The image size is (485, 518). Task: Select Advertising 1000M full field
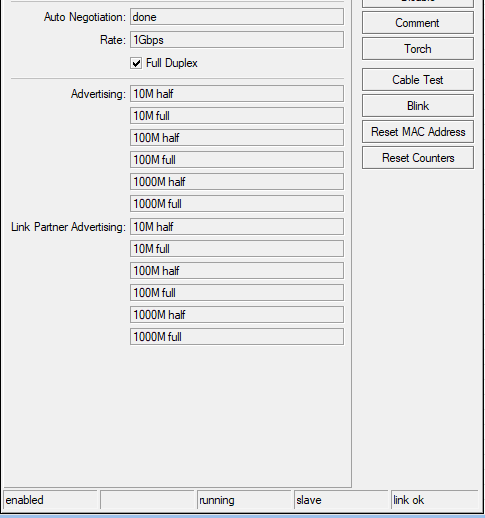pos(237,204)
